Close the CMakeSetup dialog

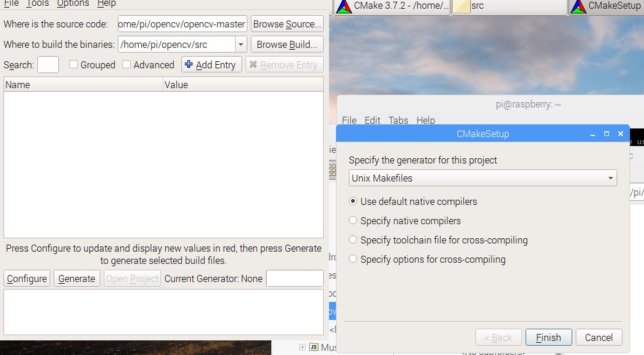(x=621, y=134)
